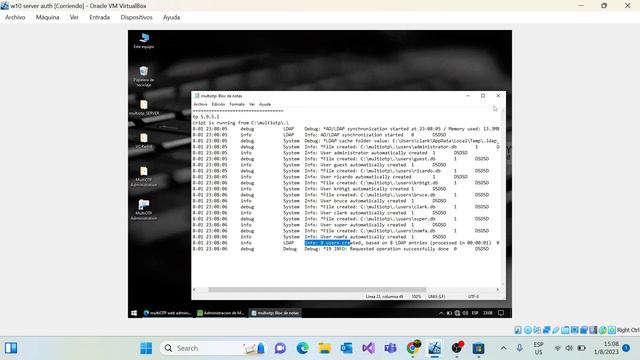The image size is (640, 360).
Task: Click the host battery tray icon
Action: pyautogui.click(x=582, y=348)
